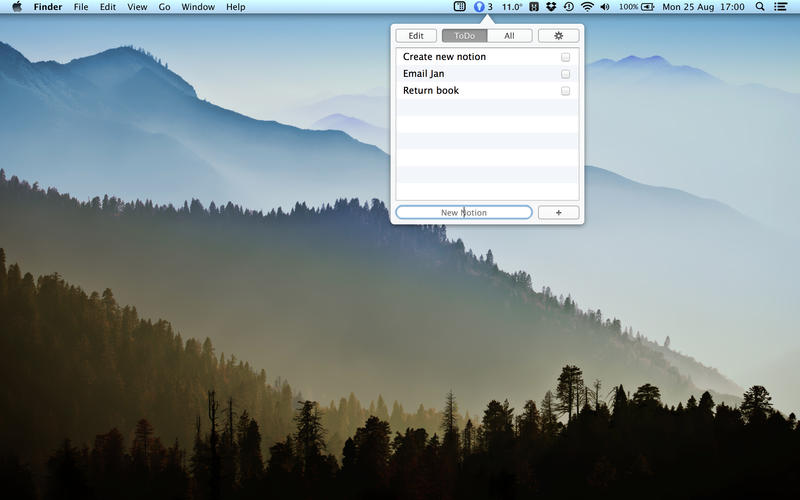Click the Notion lightbulb menu bar icon
Screen dimensions: 800x500
[479, 7]
